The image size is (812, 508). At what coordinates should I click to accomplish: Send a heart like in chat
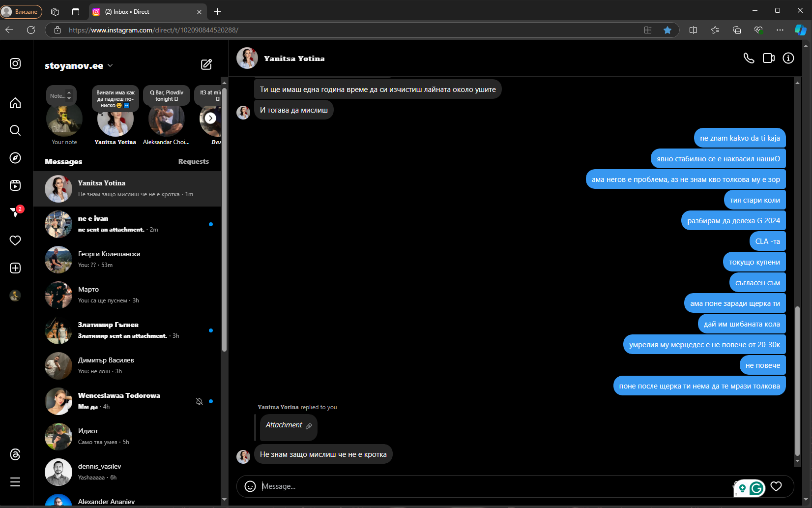tap(776, 486)
